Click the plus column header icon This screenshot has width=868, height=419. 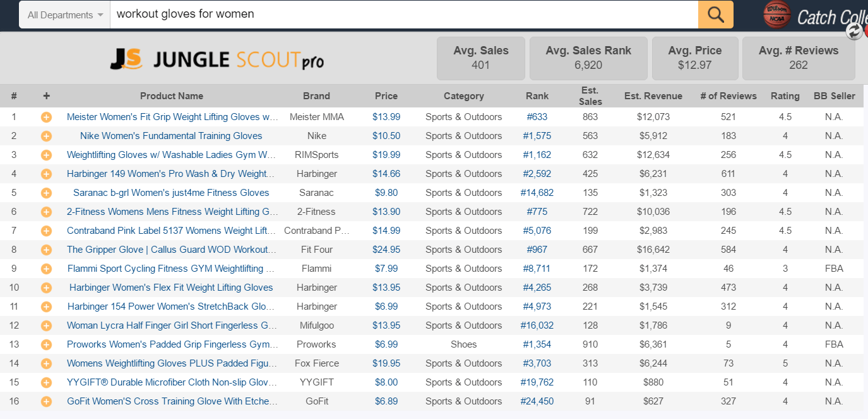click(46, 96)
